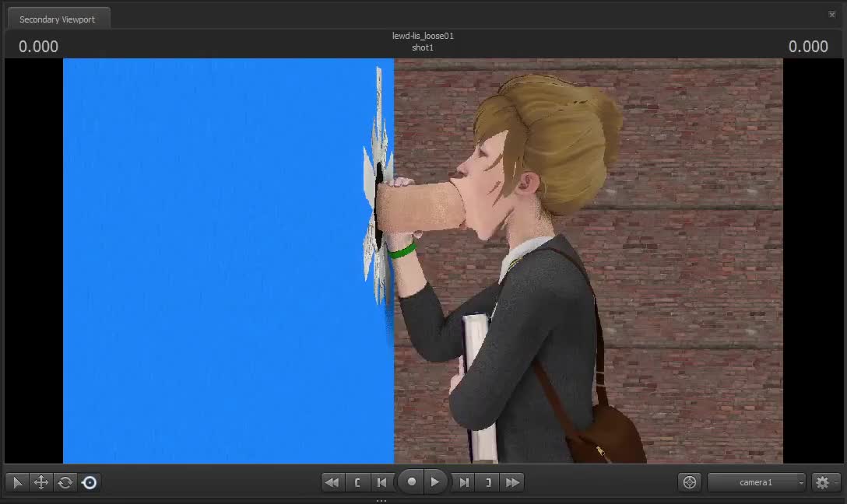Jump to the start with rewind button
Screen dimensions: 847x504
pos(332,482)
